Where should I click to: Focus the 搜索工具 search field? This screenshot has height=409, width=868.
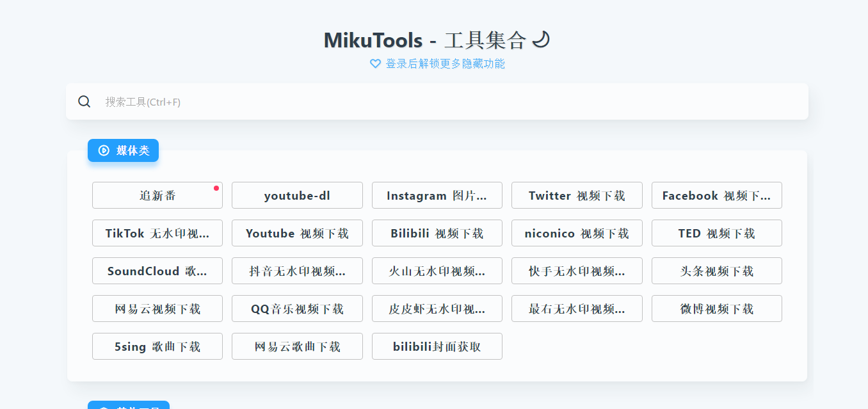click(437, 102)
